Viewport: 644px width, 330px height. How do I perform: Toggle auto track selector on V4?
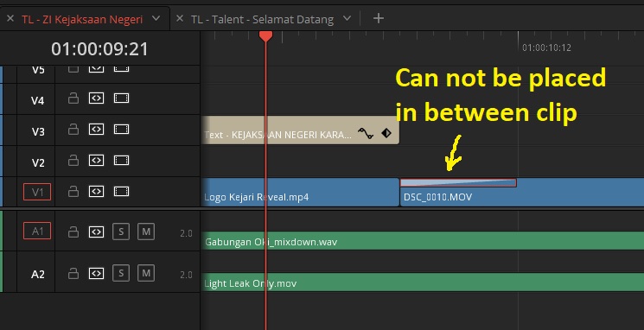97,98
